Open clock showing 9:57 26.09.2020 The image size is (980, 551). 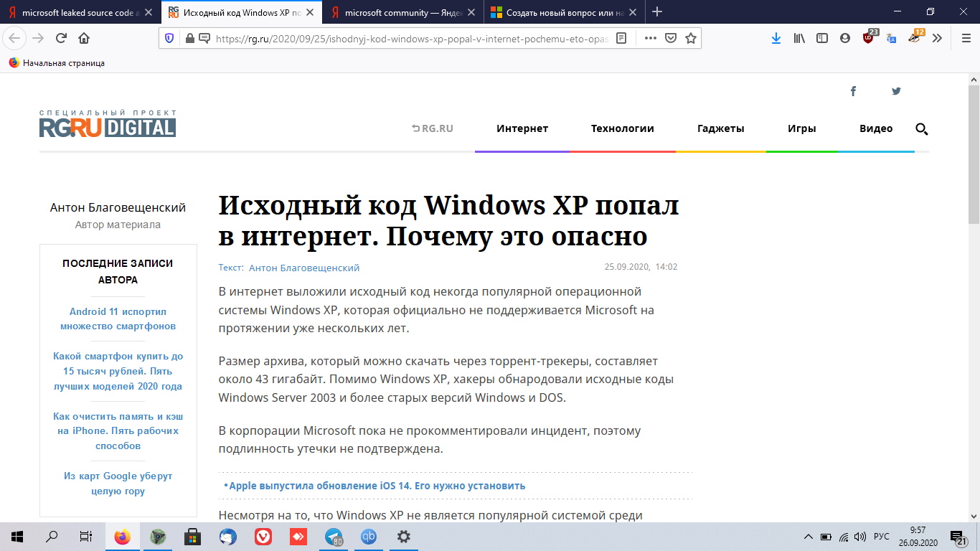click(x=918, y=537)
